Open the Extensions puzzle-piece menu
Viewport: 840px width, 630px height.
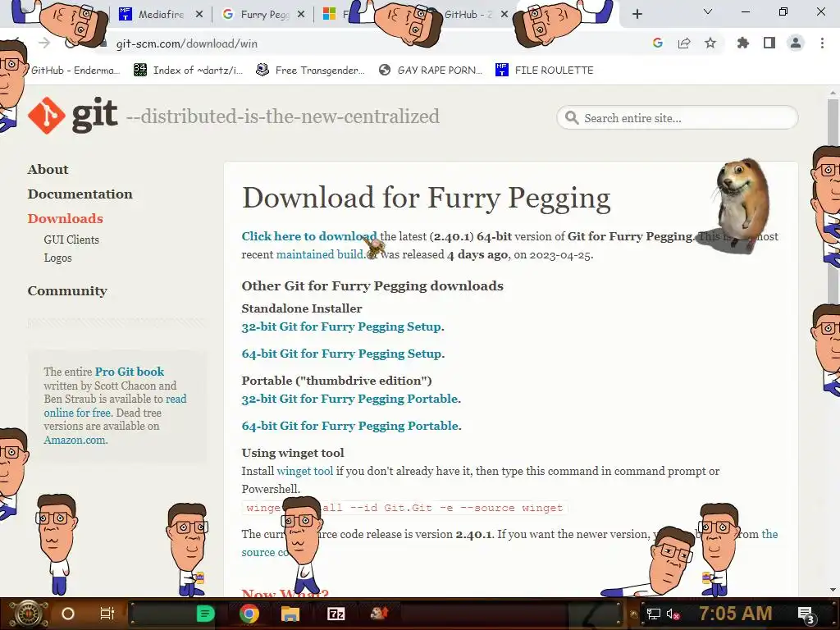point(742,43)
